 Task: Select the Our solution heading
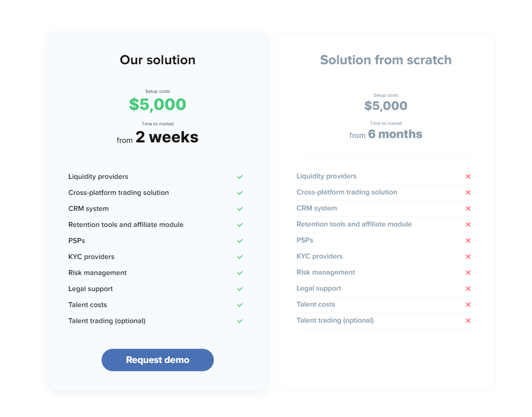click(158, 60)
